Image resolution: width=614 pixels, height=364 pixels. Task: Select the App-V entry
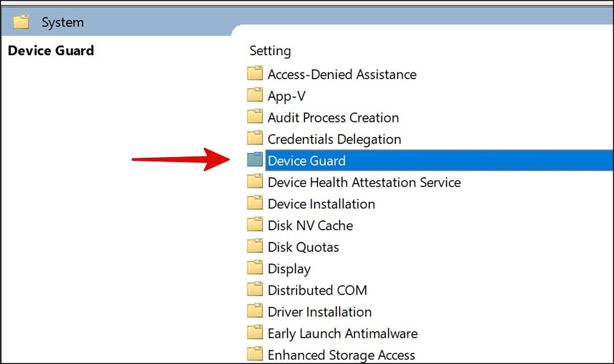tap(286, 96)
